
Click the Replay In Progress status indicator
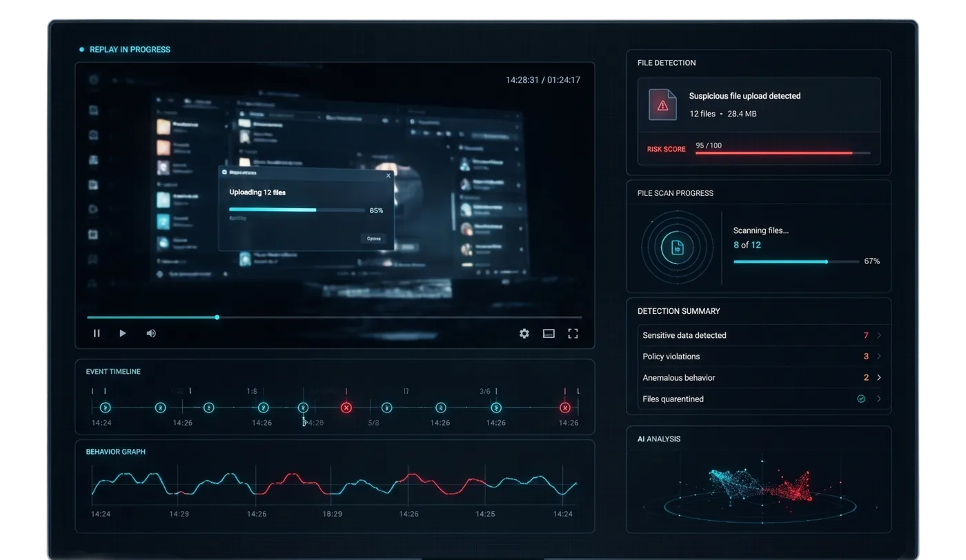click(x=125, y=50)
